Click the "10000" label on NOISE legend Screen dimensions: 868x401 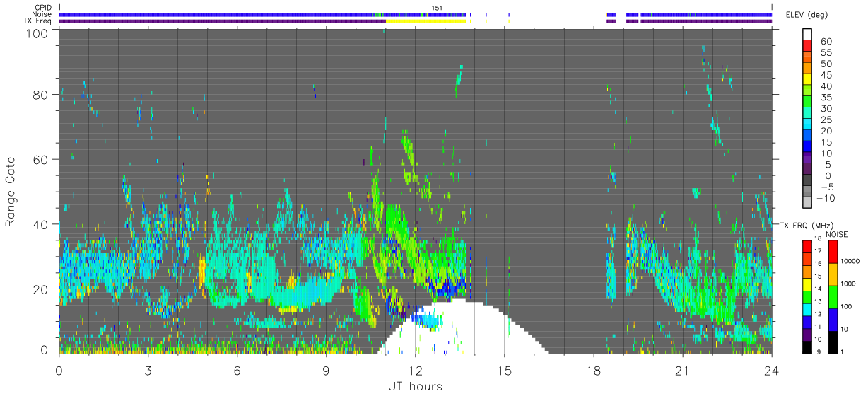pos(849,261)
